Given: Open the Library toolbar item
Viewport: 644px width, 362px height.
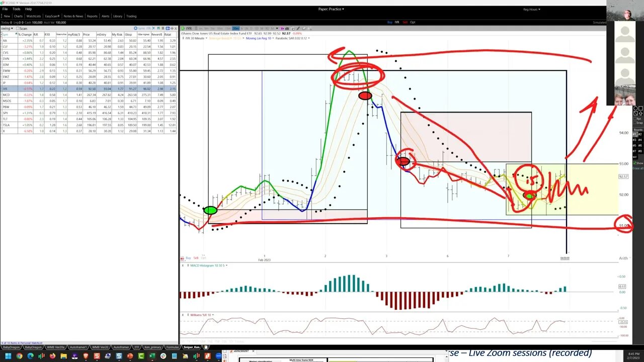Looking at the screenshot, I should click(x=117, y=16).
